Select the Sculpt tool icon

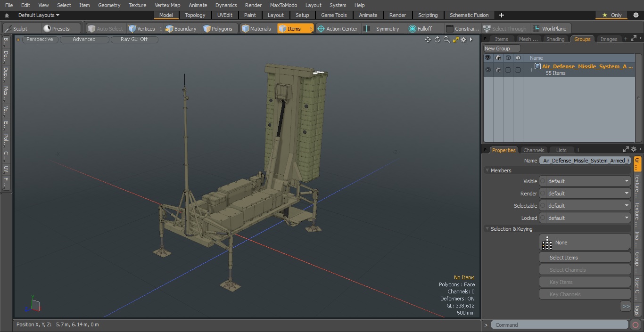(x=8, y=29)
